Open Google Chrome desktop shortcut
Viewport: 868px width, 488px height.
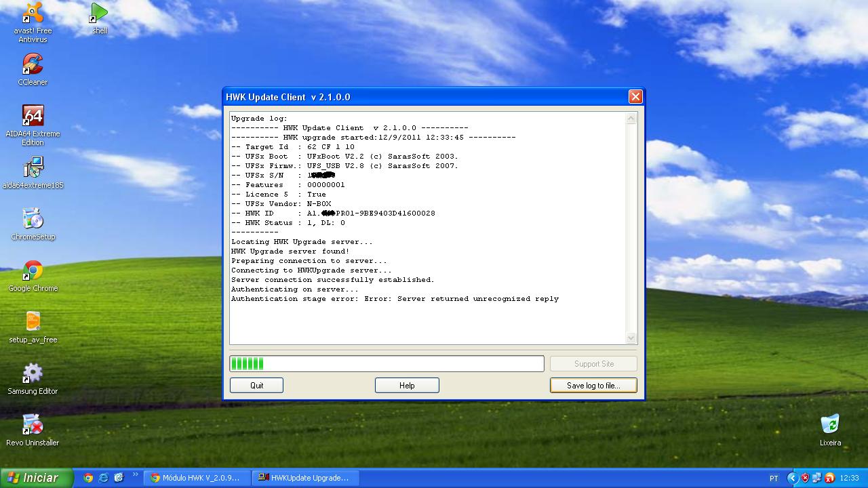coord(33,276)
